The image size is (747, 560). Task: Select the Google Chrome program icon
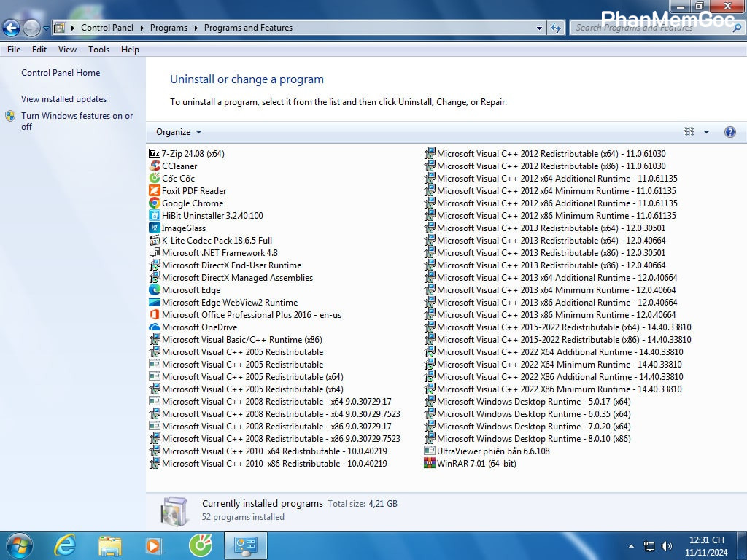(x=154, y=203)
